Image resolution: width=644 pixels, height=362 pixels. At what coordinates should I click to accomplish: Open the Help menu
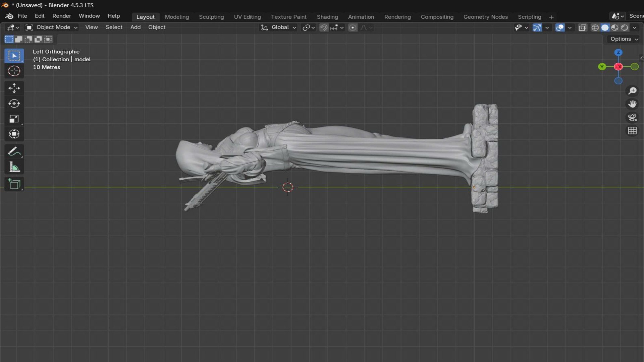[x=114, y=16]
